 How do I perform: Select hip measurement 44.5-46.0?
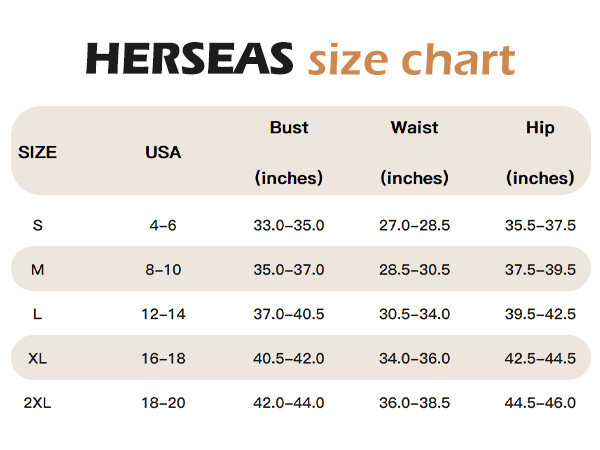(x=540, y=403)
